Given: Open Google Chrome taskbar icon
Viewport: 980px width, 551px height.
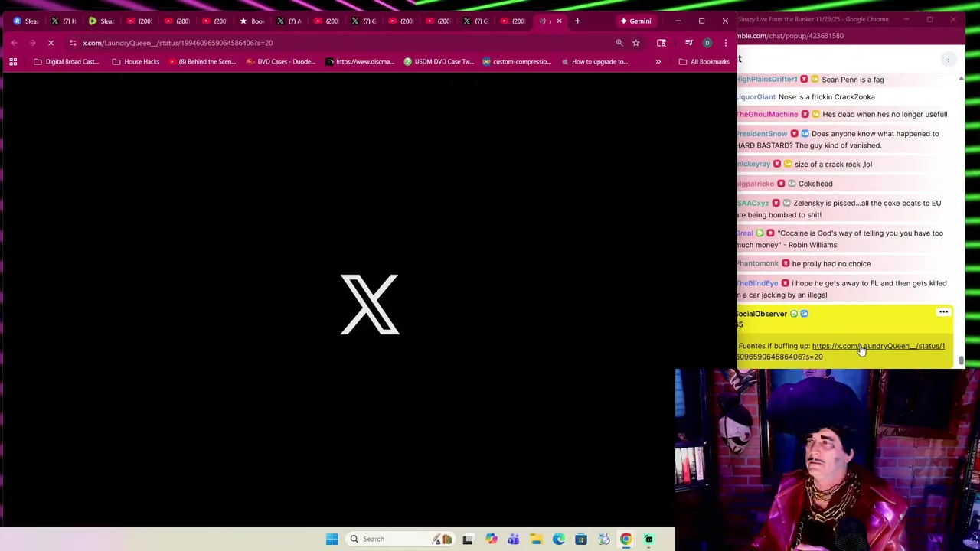Looking at the screenshot, I should click(x=626, y=539).
